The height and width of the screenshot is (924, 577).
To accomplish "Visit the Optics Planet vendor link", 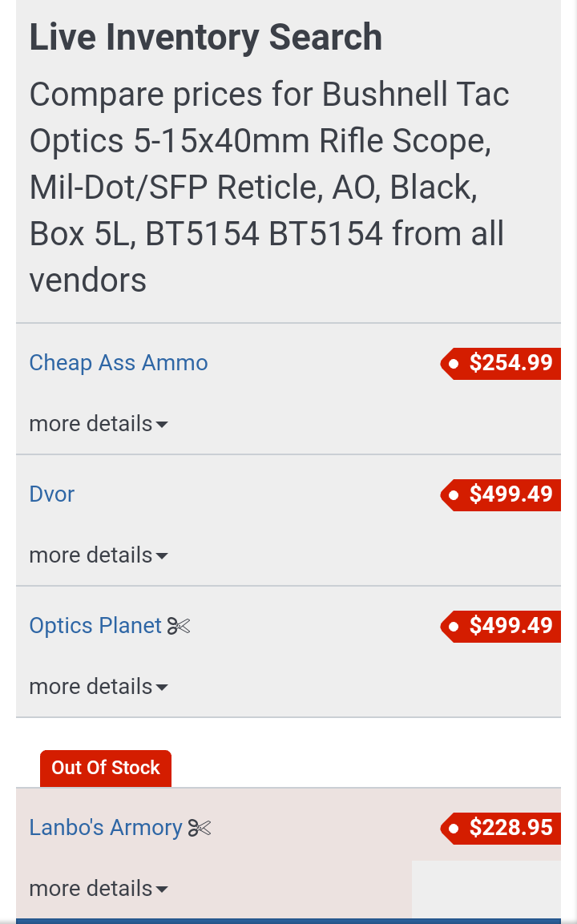I will tap(95, 626).
